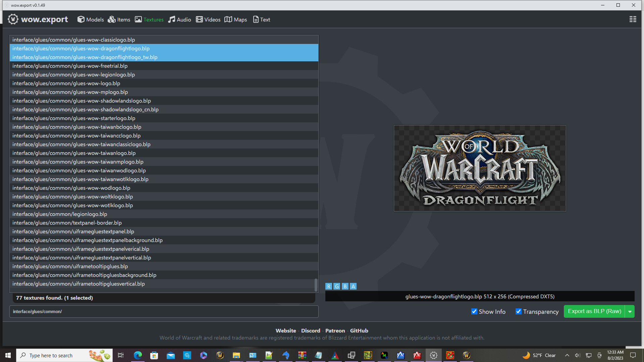This screenshot has height=362, width=644.
Task: Select glues-wow-taiwanlogo.blp entry
Action: 164,153
